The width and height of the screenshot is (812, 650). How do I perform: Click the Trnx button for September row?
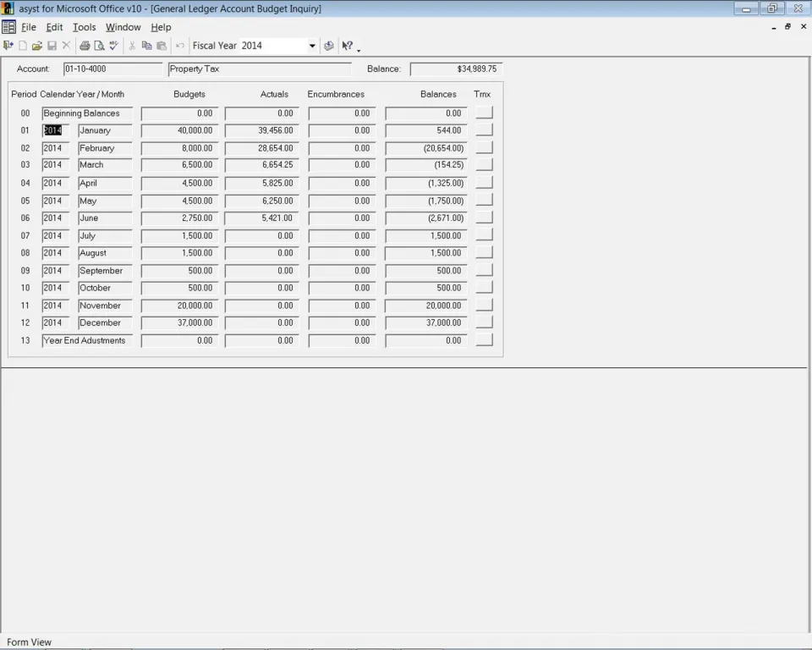coord(484,270)
